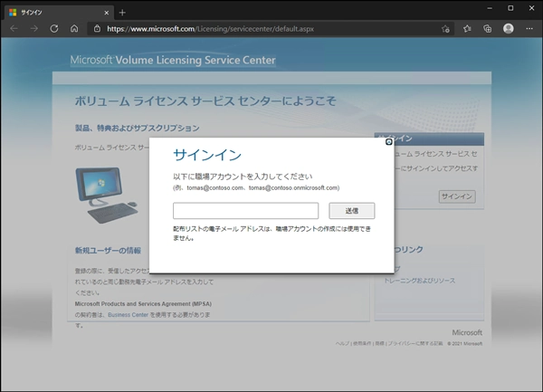Open the Collections icon
Screen dimensions: 543x392
click(487, 29)
